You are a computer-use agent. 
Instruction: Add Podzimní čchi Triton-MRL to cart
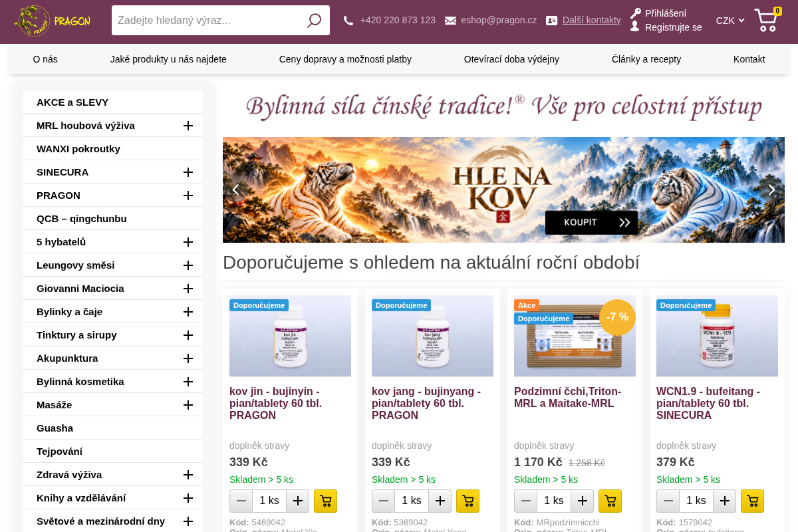[610, 501]
